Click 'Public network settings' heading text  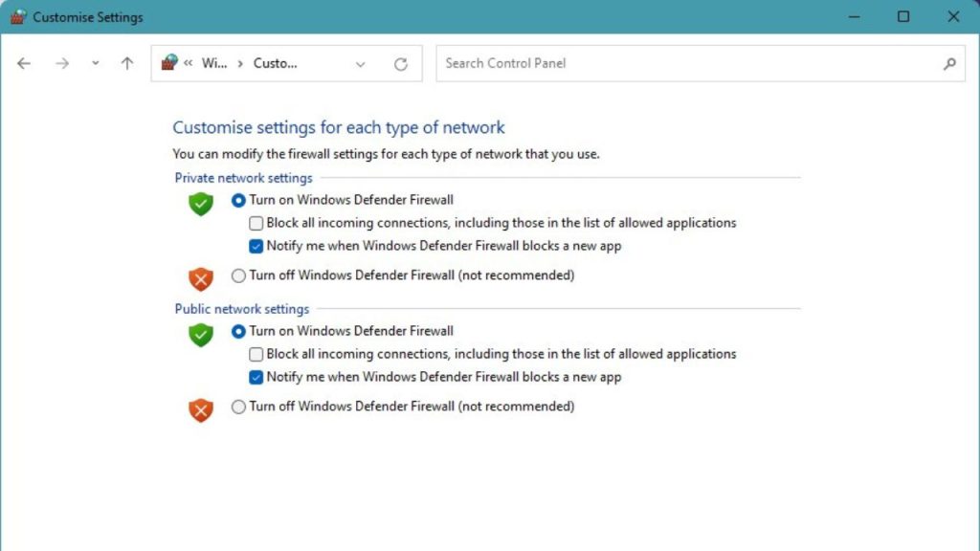tap(242, 309)
